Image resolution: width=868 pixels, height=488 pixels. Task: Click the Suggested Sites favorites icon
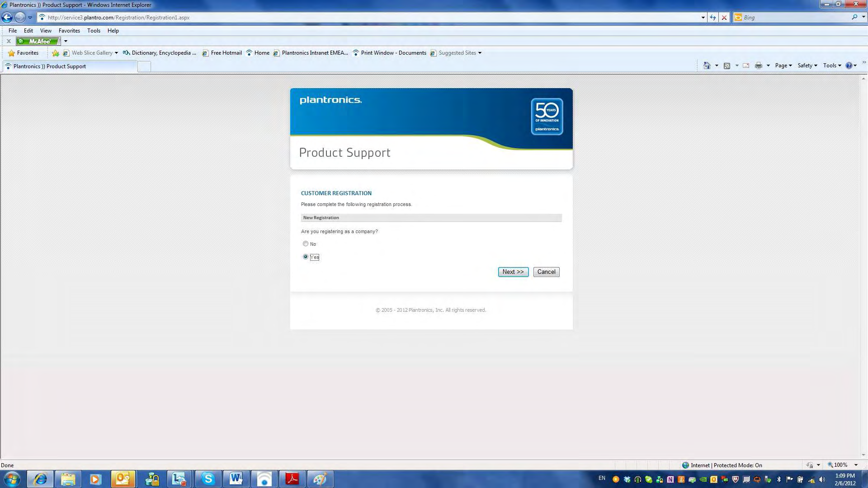433,53
